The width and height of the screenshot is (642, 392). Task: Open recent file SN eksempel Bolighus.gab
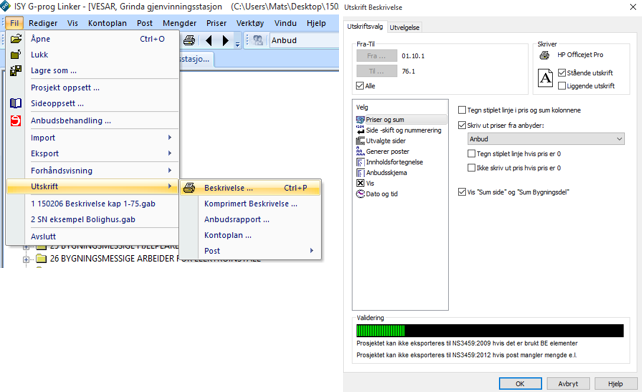point(93,219)
